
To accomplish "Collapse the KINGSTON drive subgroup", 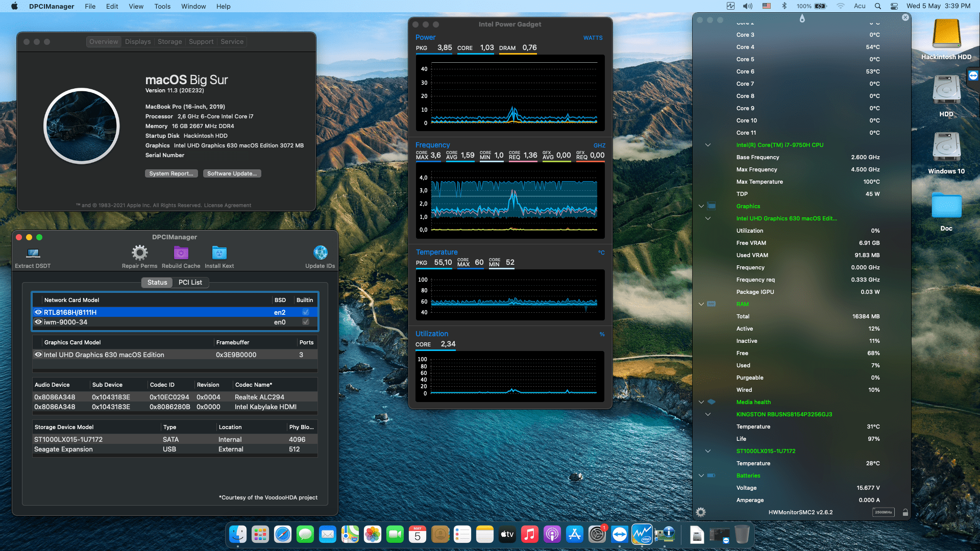I will [708, 414].
